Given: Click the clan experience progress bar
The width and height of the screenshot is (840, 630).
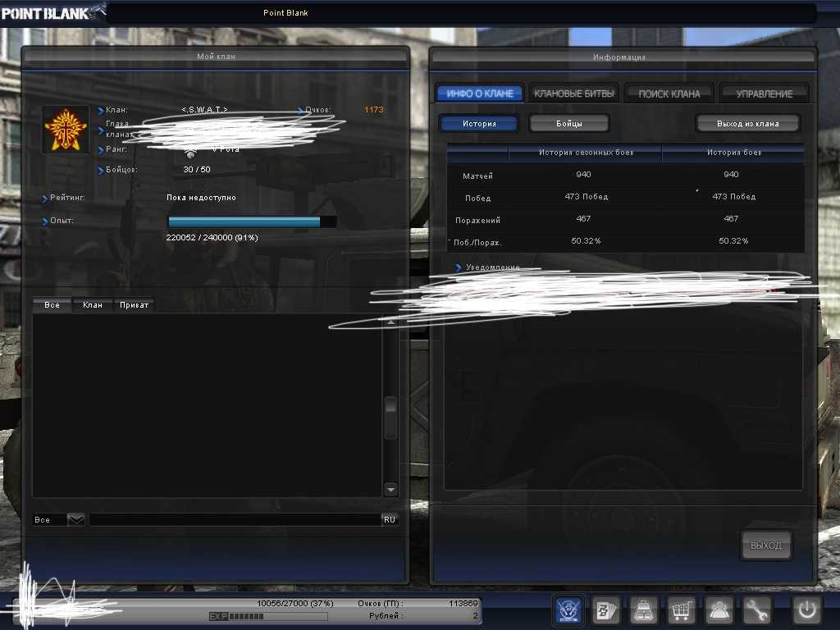Looking at the screenshot, I should coord(252,222).
